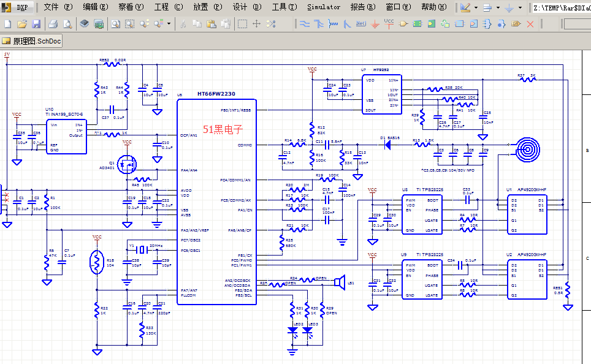Image resolution: width=591 pixels, height=364 pixels.
Task: Select the LS1 speaker symbol
Action: click(340, 282)
